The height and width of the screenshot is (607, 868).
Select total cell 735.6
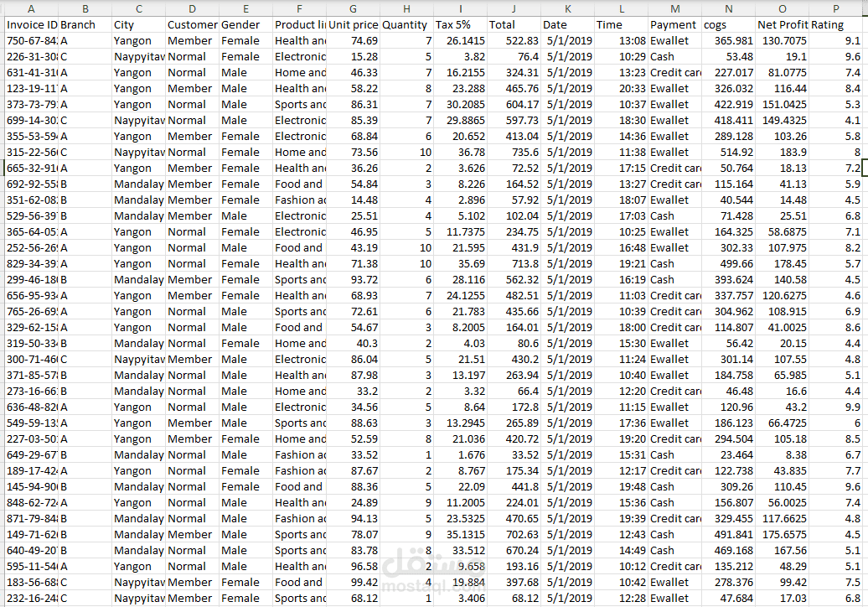[x=514, y=153]
